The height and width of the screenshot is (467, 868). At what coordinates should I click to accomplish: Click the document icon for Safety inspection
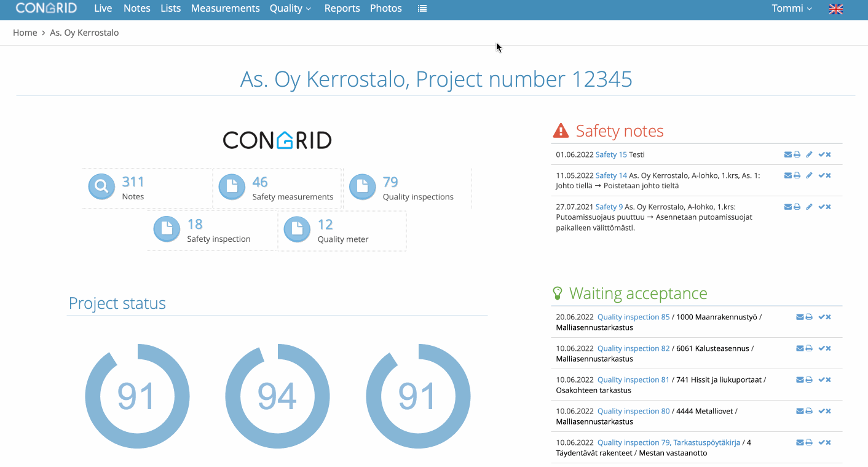pos(167,229)
